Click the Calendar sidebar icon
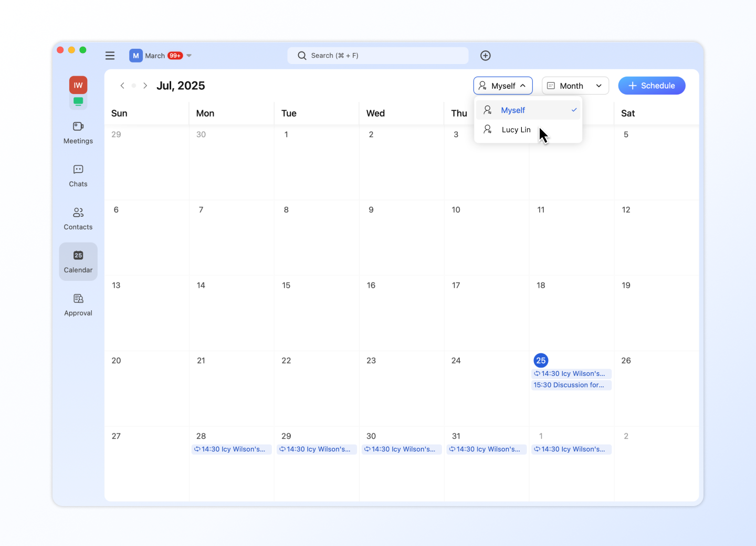Screen dimensions: 756x546 coord(78,261)
